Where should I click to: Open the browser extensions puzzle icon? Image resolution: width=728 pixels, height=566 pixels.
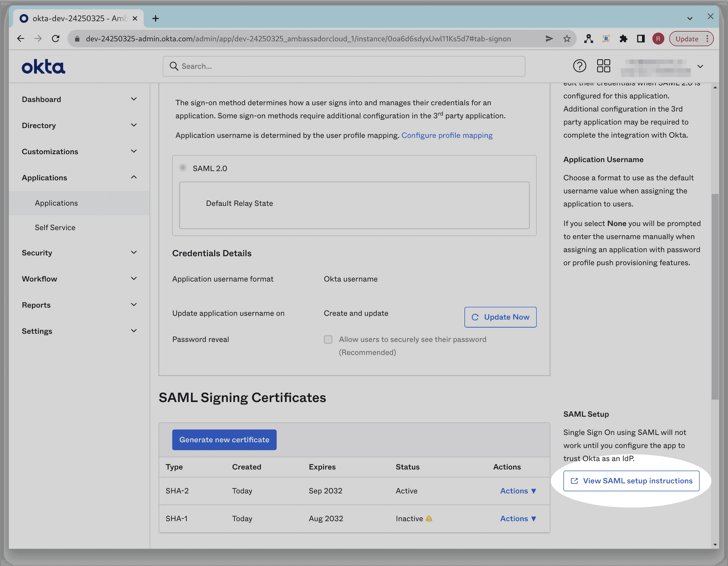coord(623,39)
